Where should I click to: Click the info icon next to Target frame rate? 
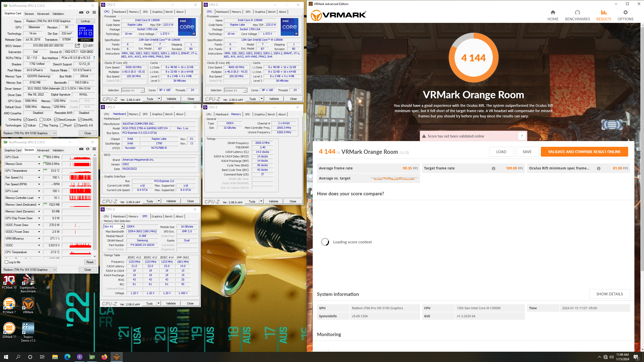(494, 168)
